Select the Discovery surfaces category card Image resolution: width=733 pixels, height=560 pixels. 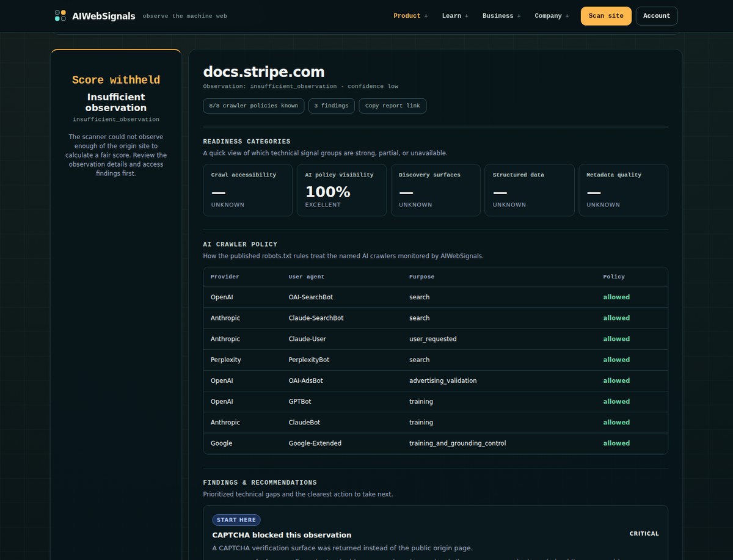coord(436,190)
